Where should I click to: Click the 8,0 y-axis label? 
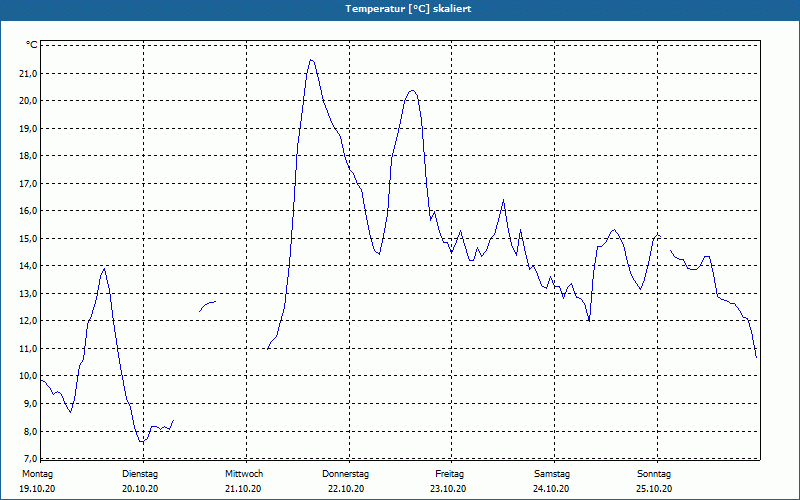pos(30,431)
